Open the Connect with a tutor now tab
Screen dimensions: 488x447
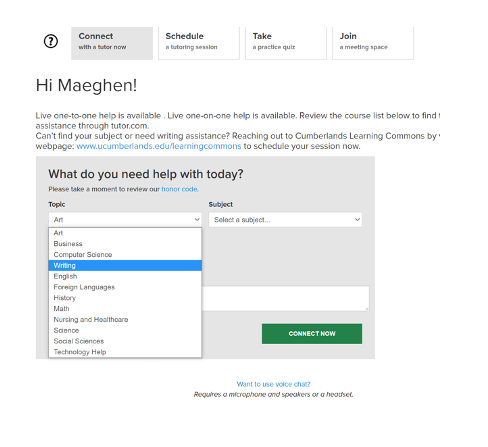[112, 43]
